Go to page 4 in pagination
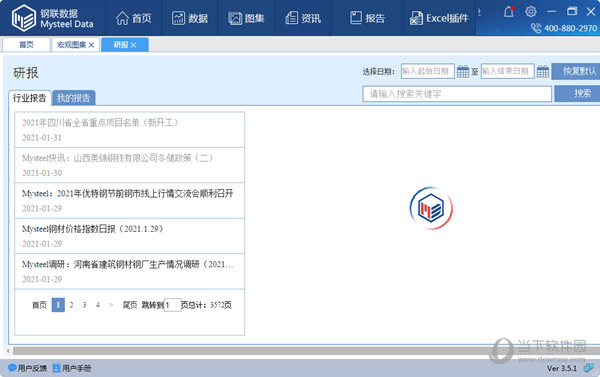The image size is (600, 377). [x=98, y=305]
